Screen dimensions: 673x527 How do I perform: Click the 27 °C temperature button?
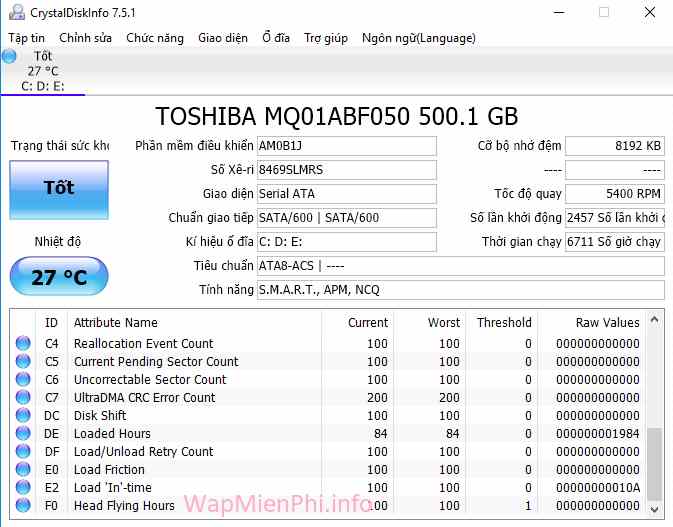(x=59, y=276)
